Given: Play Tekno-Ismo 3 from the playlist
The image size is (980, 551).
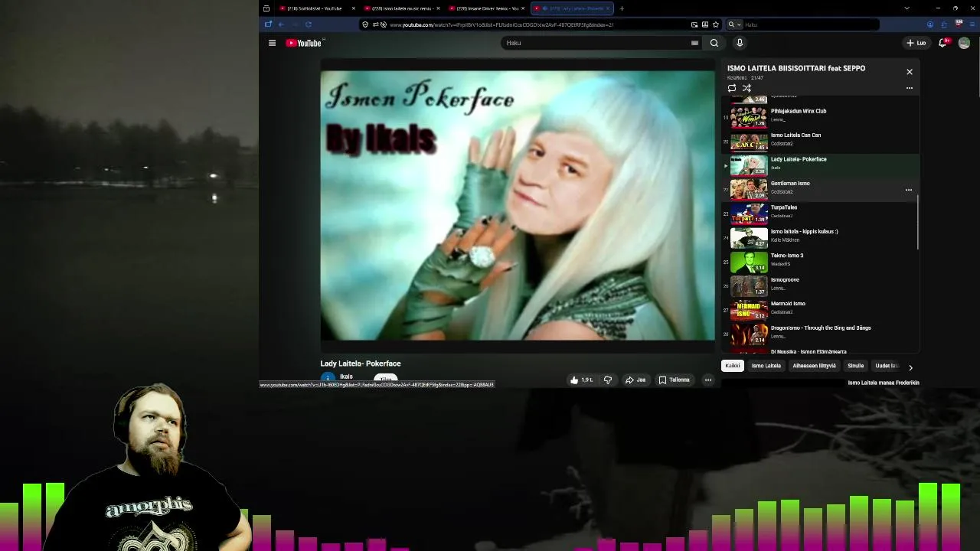Looking at the screenshot, I should [819, 261].
